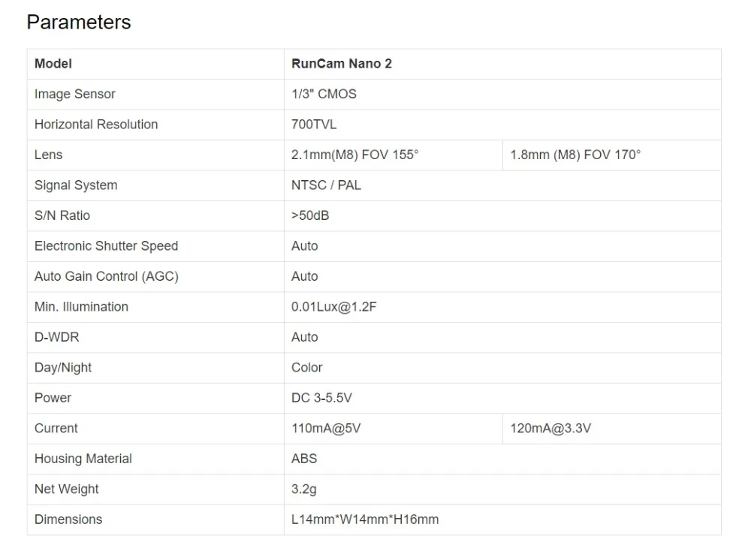Select the 0.01Lux@1.2F illumination value
The height and width of the screenshot is (560, 751).
tap(334, 307)
